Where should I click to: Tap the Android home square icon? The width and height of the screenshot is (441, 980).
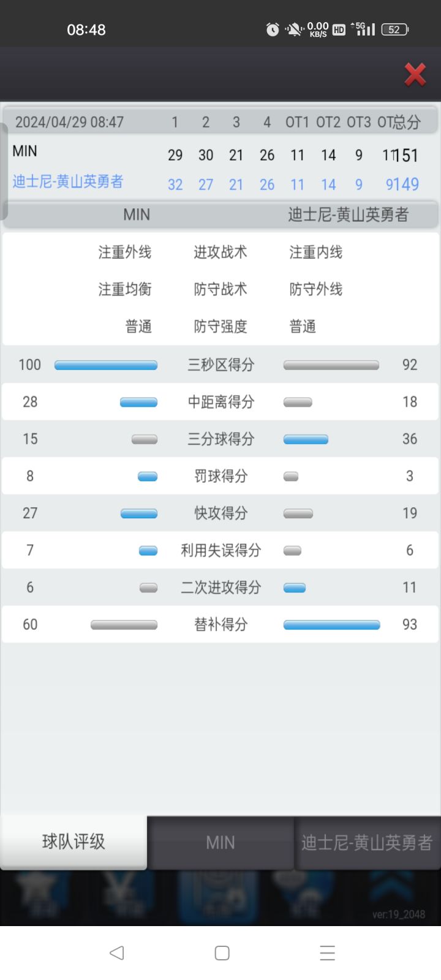(222, 952)
